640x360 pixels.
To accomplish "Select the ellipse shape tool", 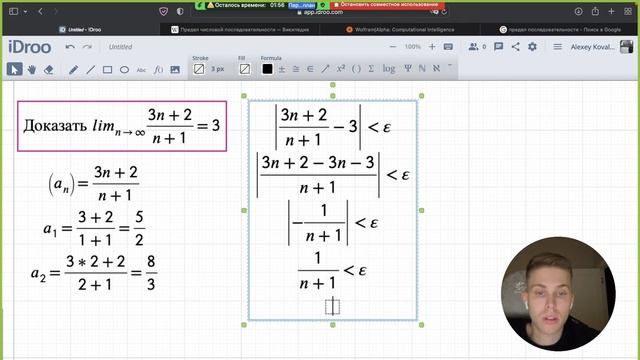I will [x=124, y=70].
